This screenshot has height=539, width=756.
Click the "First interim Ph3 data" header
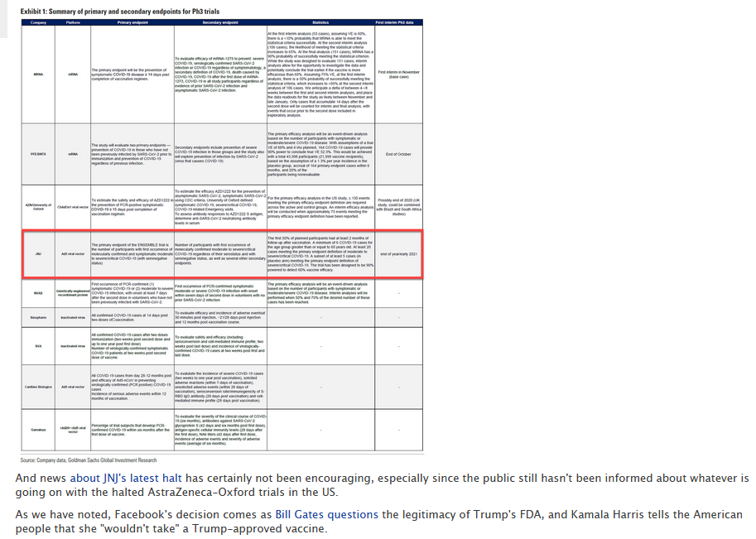pyautogui.click(x=394, y=22)
